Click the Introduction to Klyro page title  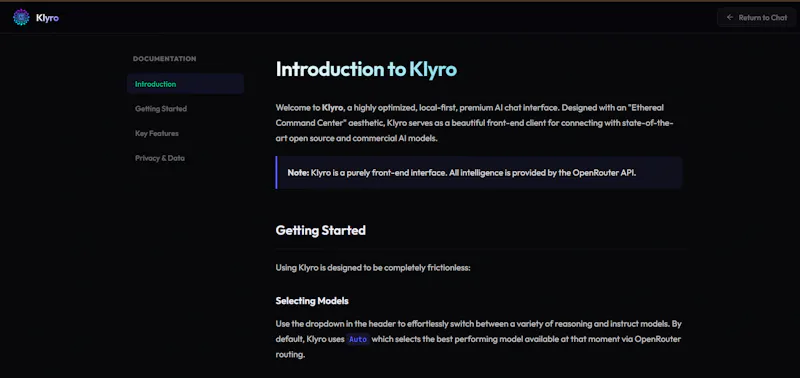point(366,69)
